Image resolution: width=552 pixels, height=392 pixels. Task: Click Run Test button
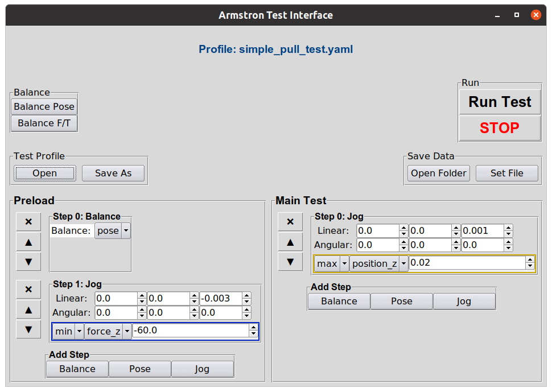coord(500,102)
